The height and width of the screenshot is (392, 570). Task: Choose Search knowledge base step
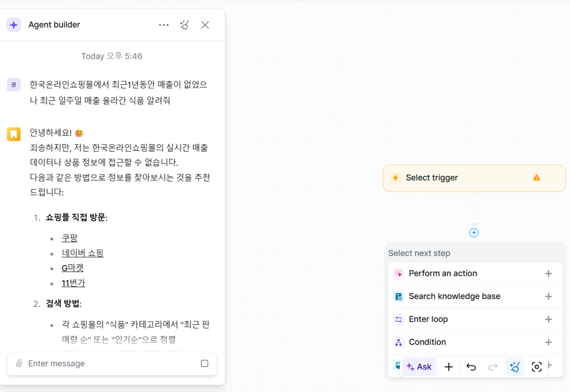point(454,296)
